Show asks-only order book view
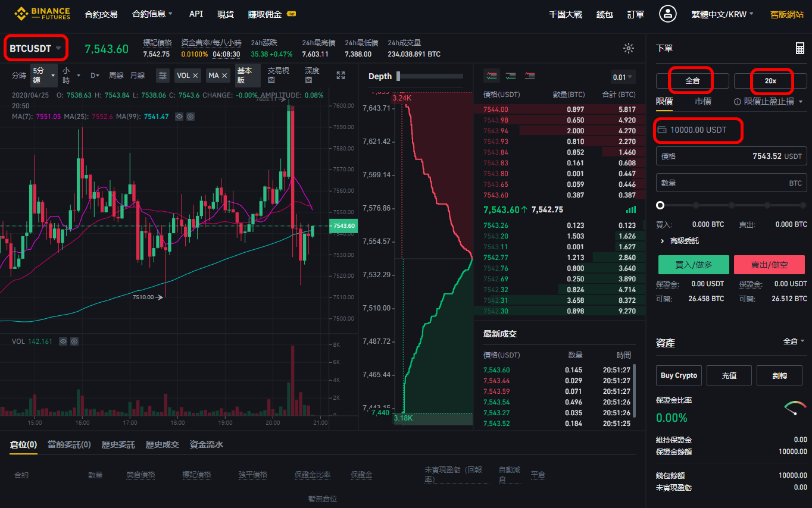The width and height of the screenshot is (812, 508). [530, 76]
